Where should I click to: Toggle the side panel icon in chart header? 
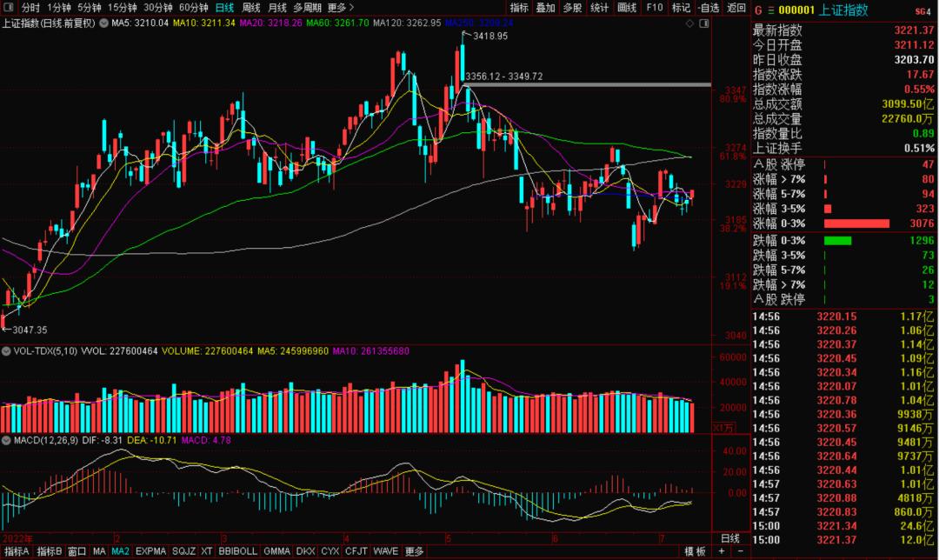pyautogui.click(x=704, y=23)
